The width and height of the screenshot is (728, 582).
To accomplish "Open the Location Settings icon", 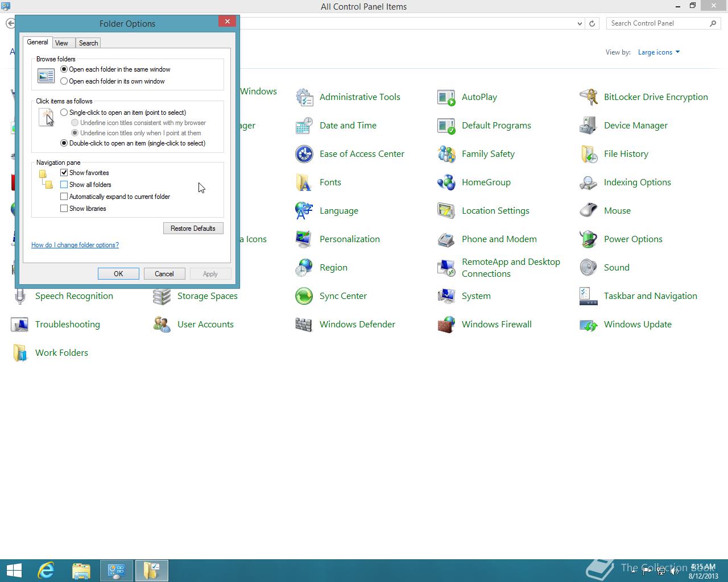I will tap(446, 211).
